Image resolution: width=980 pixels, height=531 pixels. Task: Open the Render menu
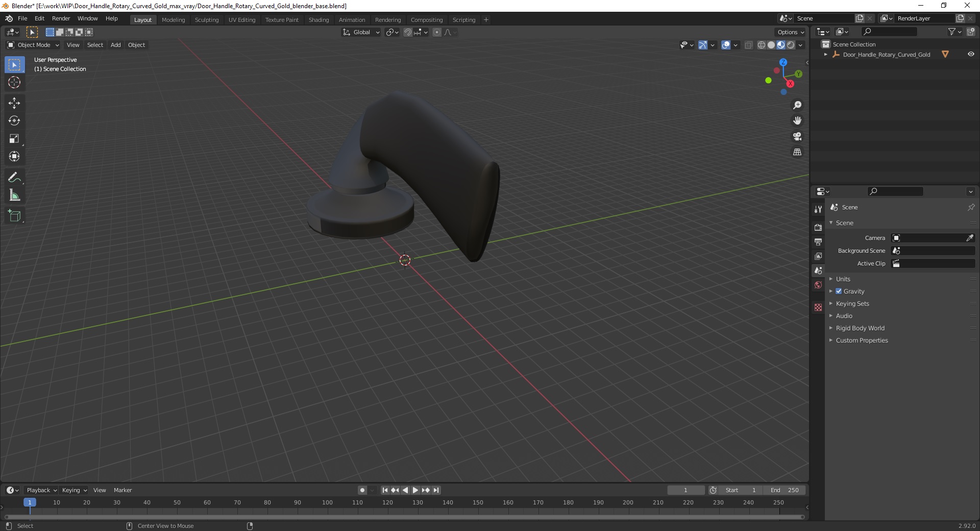point(61,18)
